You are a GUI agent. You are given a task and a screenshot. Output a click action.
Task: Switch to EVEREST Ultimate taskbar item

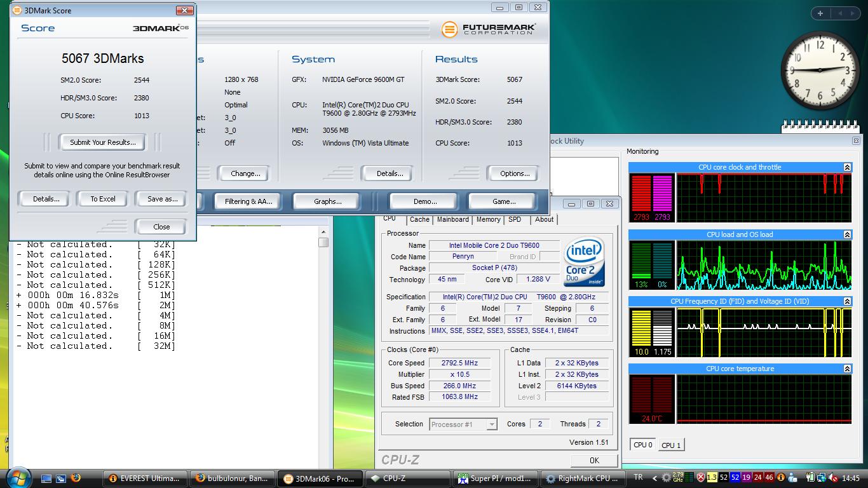tap(146, 478)
